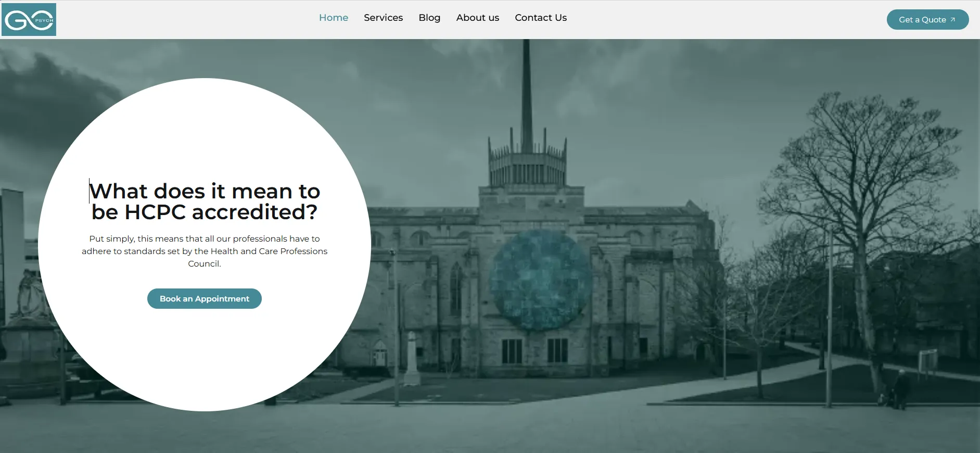This screenshot has width=980, height=453.
Task: Click the signboard beside the right footpath
Action: tap(927, 359)
